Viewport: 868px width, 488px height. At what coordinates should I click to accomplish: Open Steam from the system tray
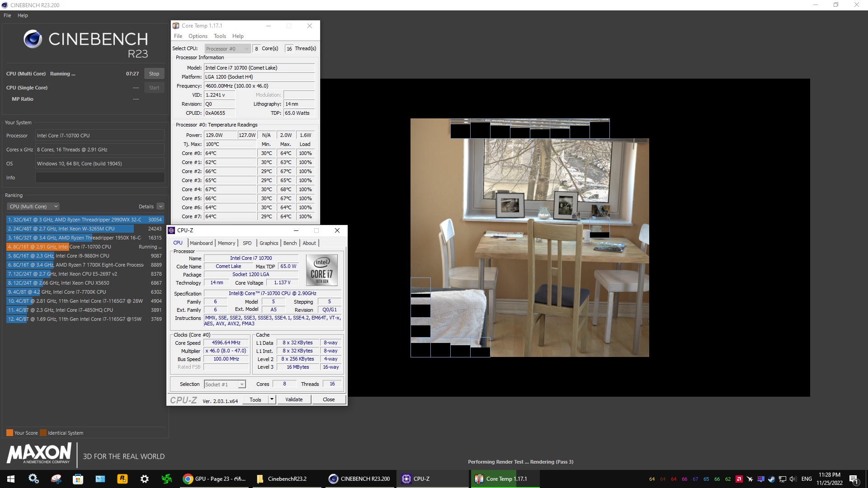[x=772, y=479]
